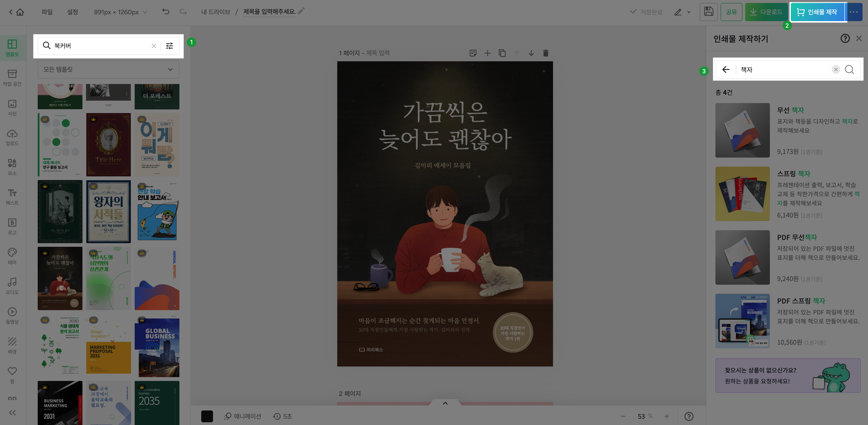Select the 스프링 책자 product
868x425 pixels.
pos(788,194)
